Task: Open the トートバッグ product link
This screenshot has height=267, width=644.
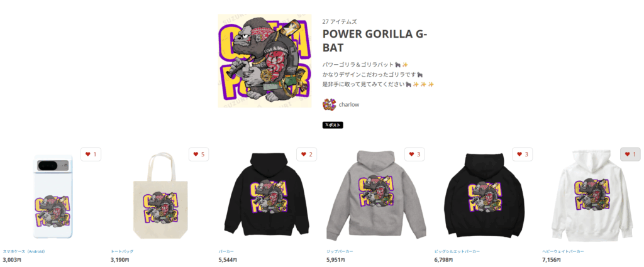Action: (122, 251)
